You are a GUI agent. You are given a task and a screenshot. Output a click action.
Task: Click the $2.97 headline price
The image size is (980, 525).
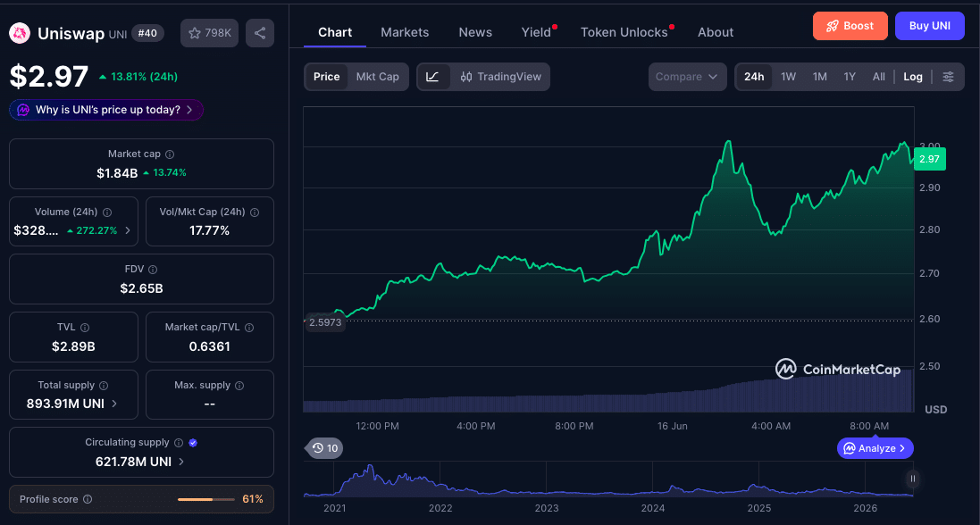[49, 77]
